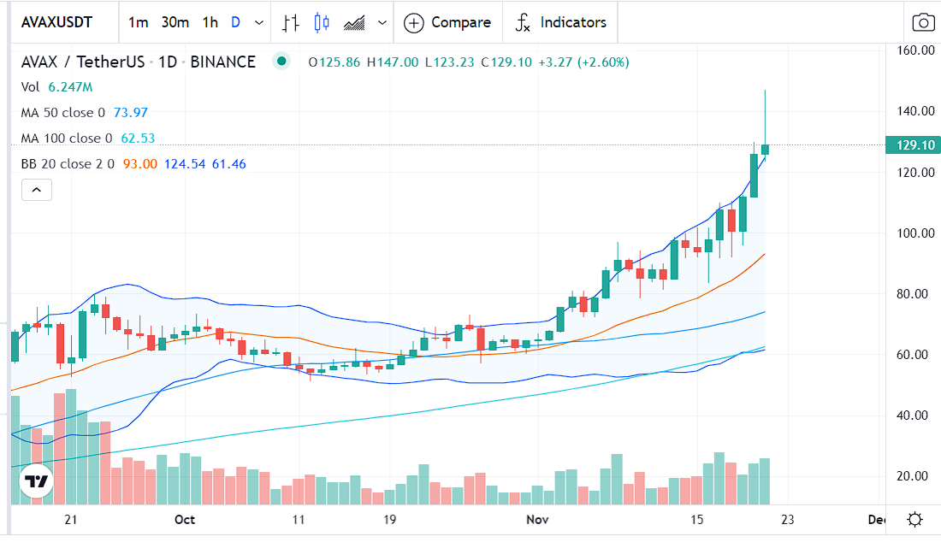The image size is (941, 560).
Task: Take a chart snapshot with camera icon
Action: coord(923,22)
